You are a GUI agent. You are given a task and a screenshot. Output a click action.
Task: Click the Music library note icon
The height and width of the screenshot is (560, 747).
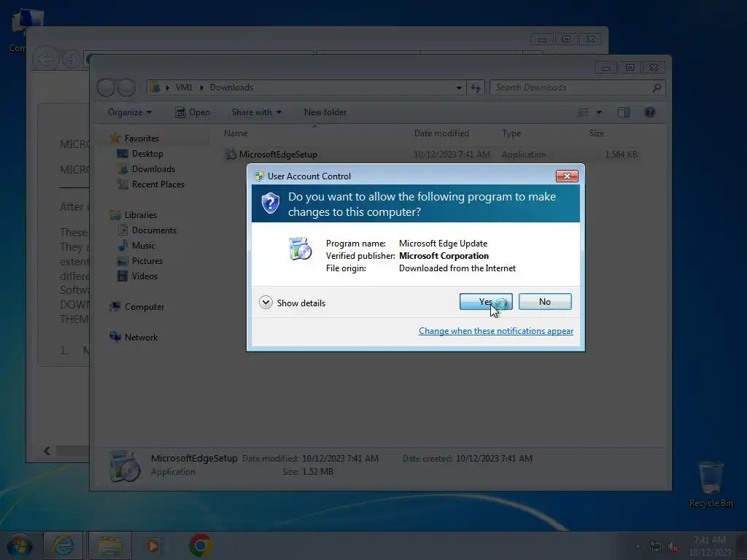point(123,245)
